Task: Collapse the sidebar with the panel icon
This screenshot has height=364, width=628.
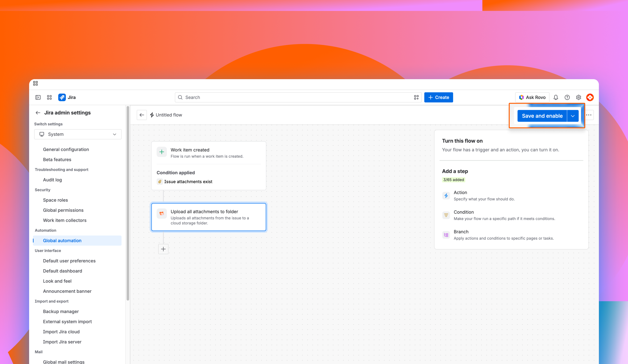Action: click(38, 97)
